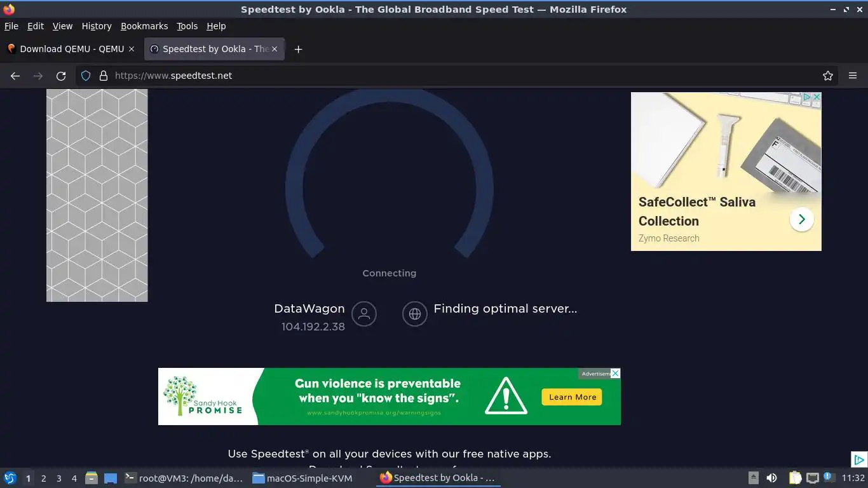Switch to workspace 4
Screen dimensions: 868x488
(x=74, y=478)
